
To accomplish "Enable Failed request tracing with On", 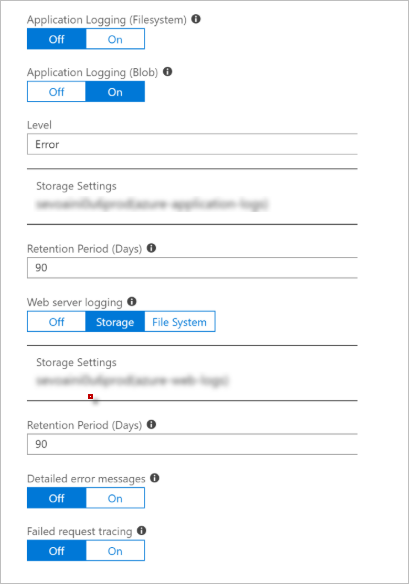I will (115, 551).
